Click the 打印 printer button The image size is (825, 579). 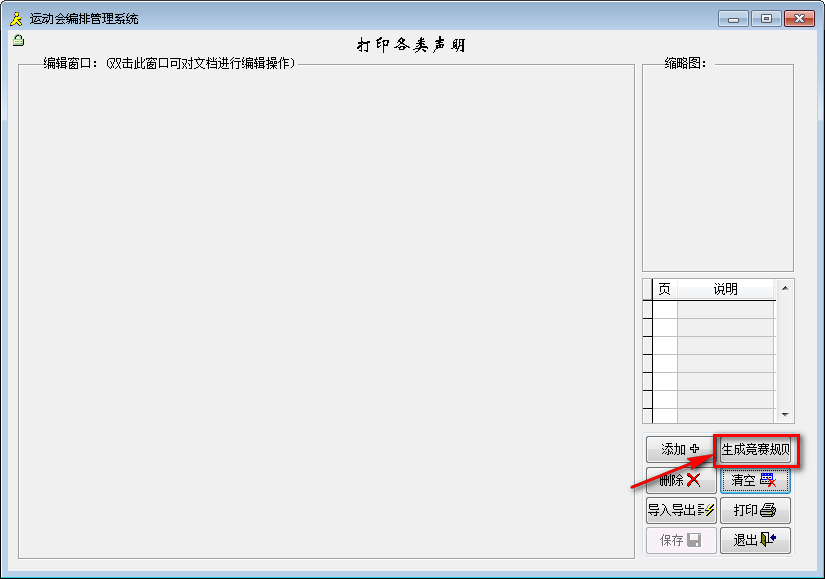click(755, 510)
